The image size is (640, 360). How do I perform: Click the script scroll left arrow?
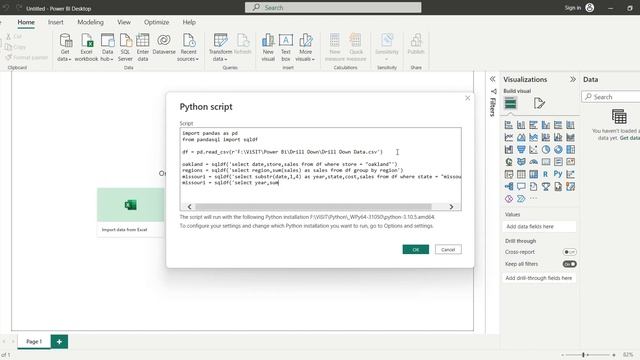(189, 207)
